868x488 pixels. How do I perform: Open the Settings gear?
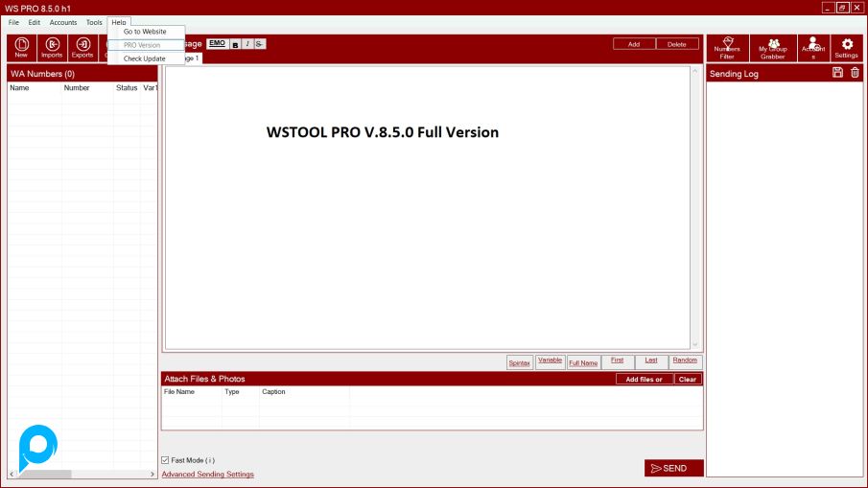click(846, 49)
